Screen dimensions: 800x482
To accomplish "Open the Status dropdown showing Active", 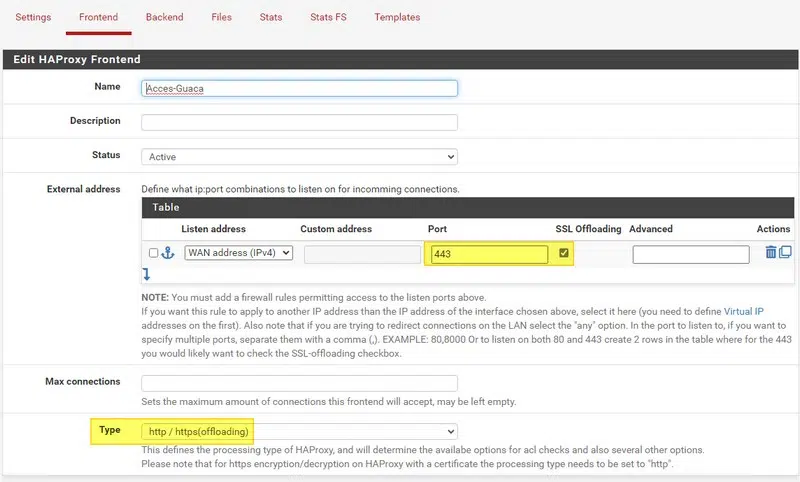I will click(x=299, y=157).
